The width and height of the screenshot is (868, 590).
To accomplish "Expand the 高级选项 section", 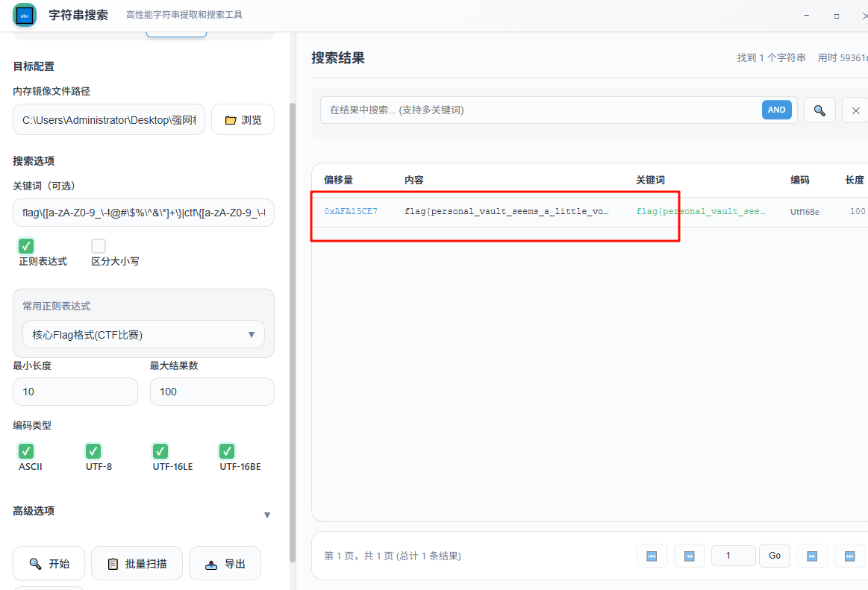I will pos(267,515).
